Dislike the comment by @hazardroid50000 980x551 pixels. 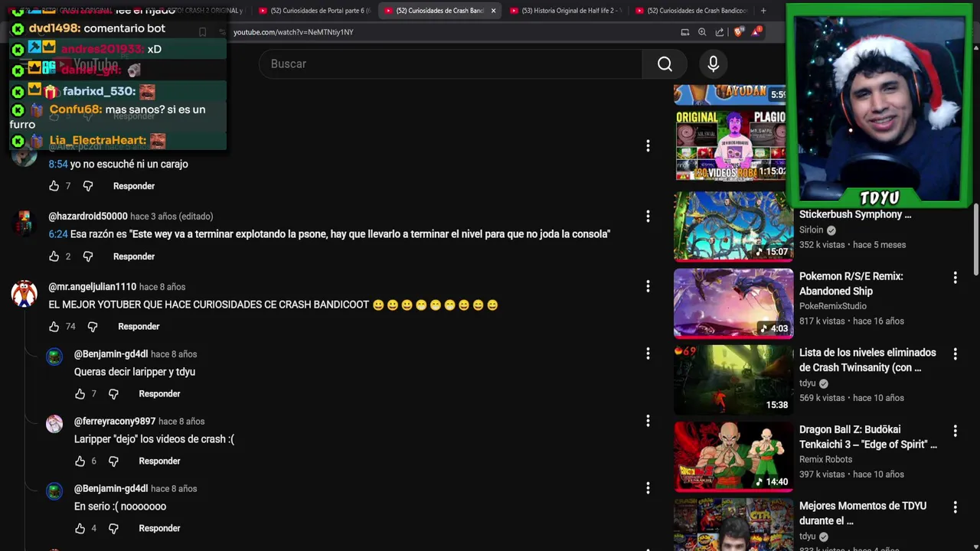[88, 256]
